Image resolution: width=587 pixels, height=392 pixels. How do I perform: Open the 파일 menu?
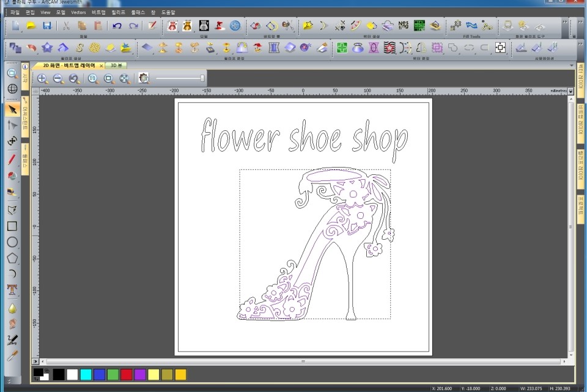click(15, 12)
